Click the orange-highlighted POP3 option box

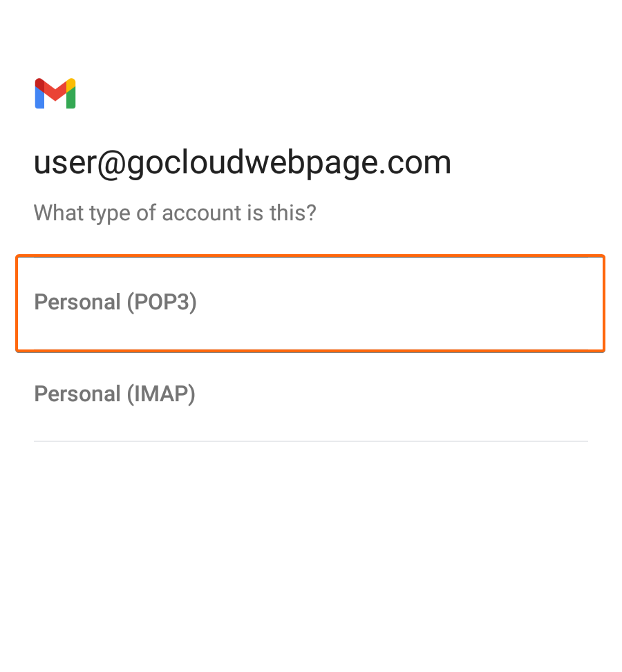[x=310, y=303]
